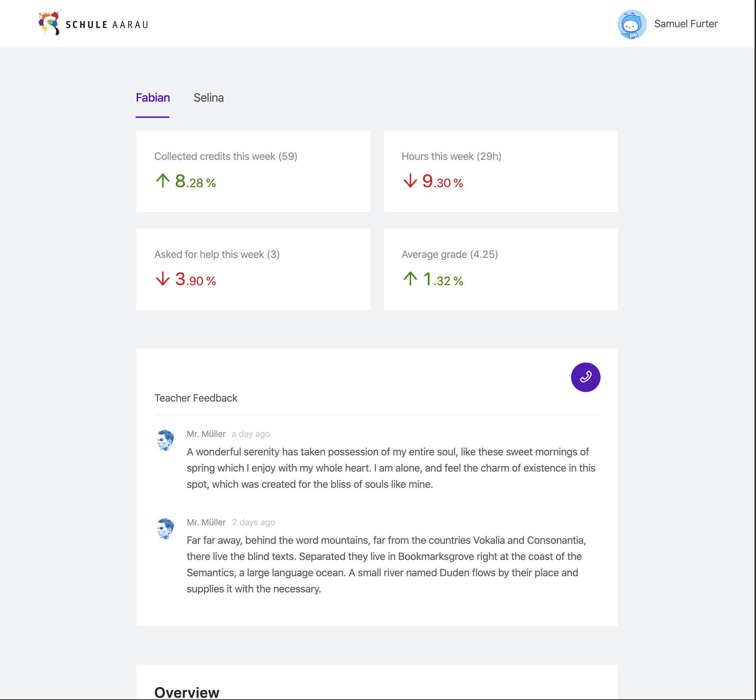Click the green up arrow in Collected credits
Viewport: 756px width, 700px height.
162,181
